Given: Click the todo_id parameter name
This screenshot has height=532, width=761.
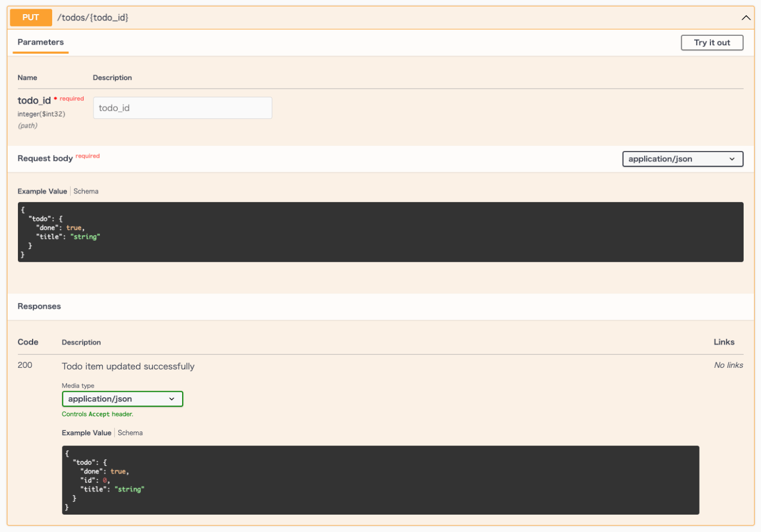Looking at the screenshot, I should click(x=34, y=101).
